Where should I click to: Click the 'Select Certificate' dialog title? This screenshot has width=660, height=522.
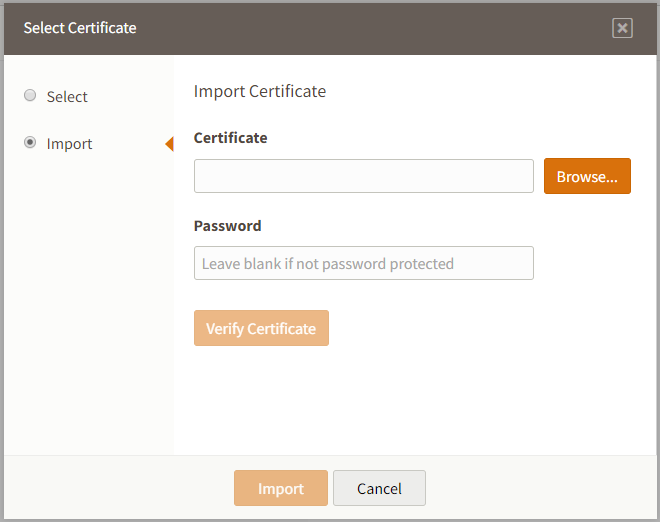[80, 28]
